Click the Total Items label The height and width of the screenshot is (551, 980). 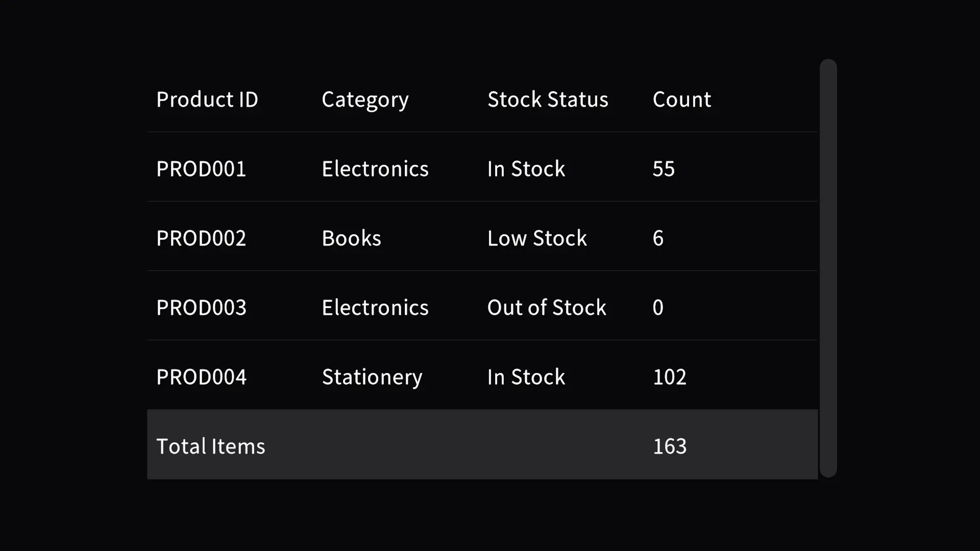210,446
